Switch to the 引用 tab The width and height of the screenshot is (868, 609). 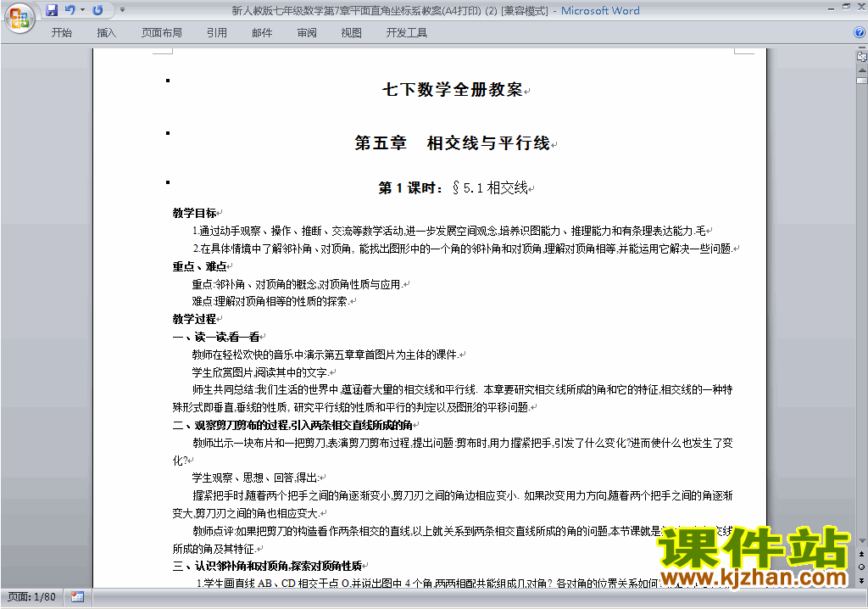click(217, 33)
